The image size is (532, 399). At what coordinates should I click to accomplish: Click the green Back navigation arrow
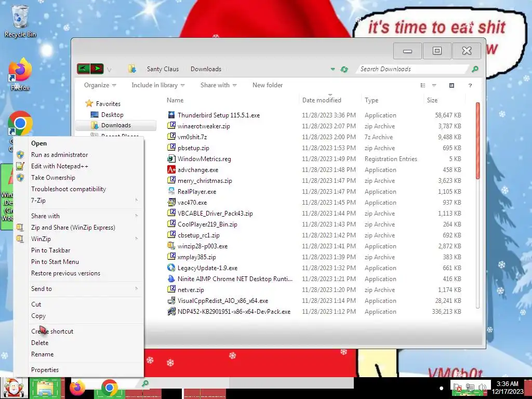[84, 69]
